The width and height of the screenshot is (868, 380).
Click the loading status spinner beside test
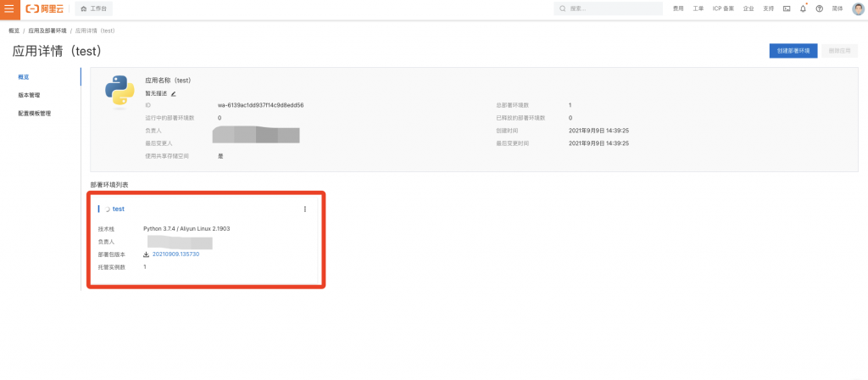pos(108,210)
